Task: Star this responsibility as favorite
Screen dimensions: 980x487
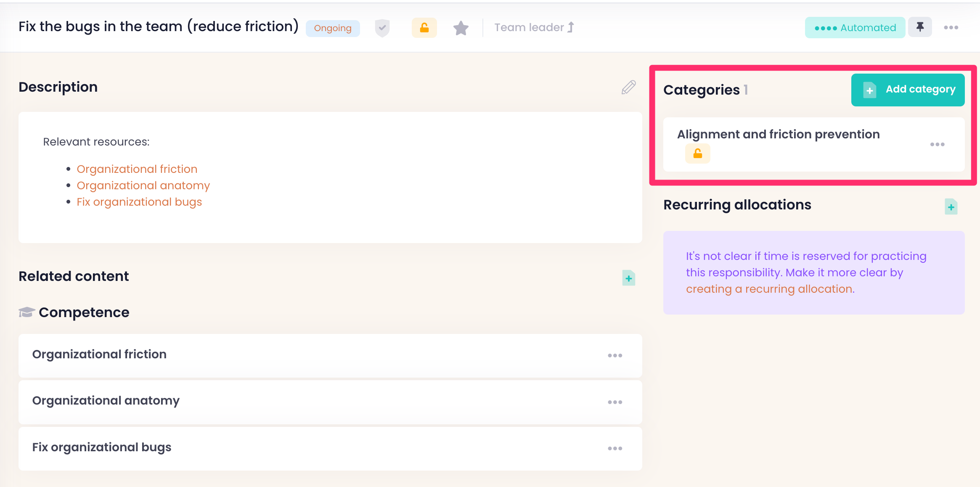Action: point(461,28)
